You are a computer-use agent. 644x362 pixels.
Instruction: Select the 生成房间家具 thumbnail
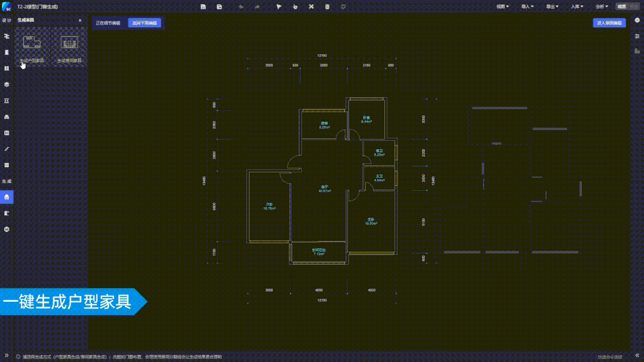(69, 44)
